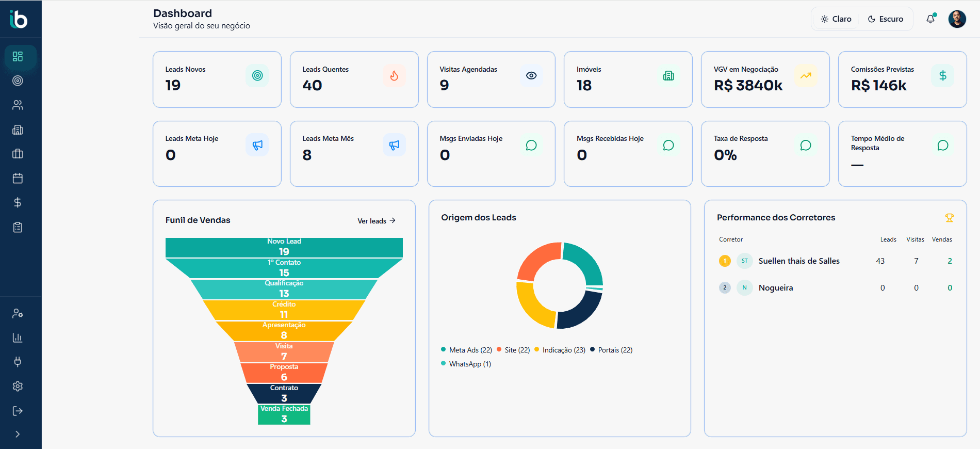
Task: Click the Leads Novos target icon
Action: (x=257, y=76)
